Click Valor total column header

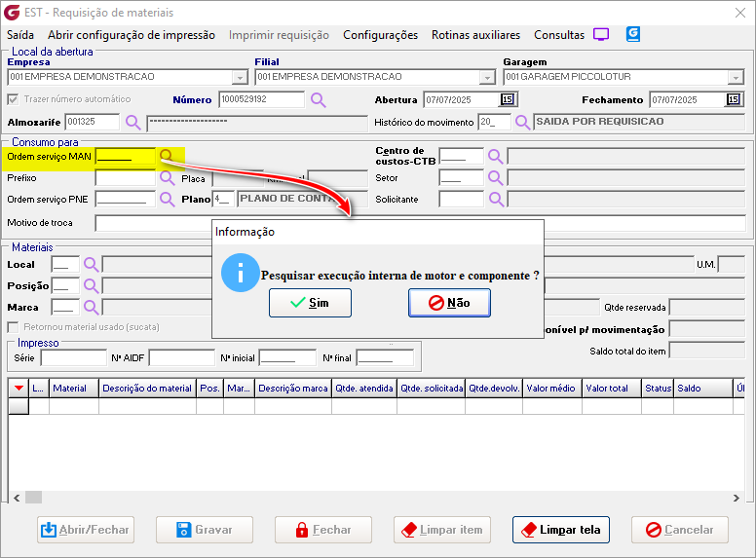point(612,389)
